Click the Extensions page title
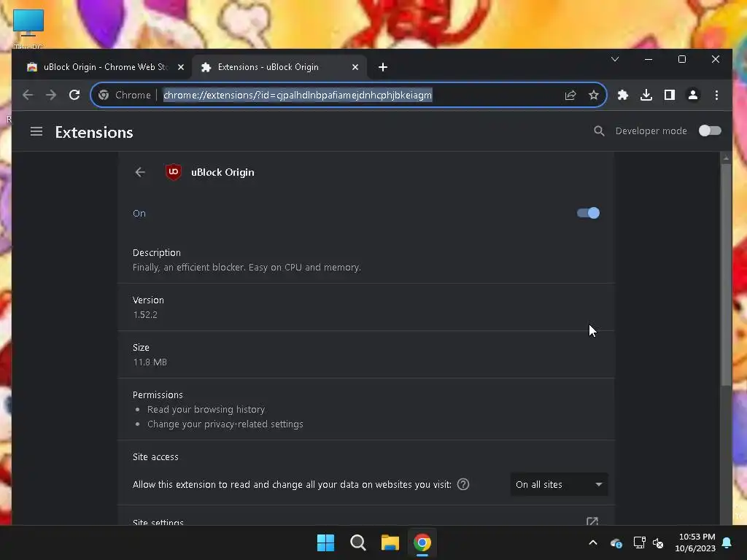The width and height of the screenshot is (747, 560). (94, 132)
